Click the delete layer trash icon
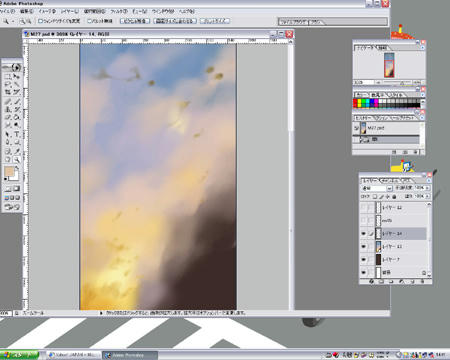This screenshot has height=360, width=450. tap(423, 282)
